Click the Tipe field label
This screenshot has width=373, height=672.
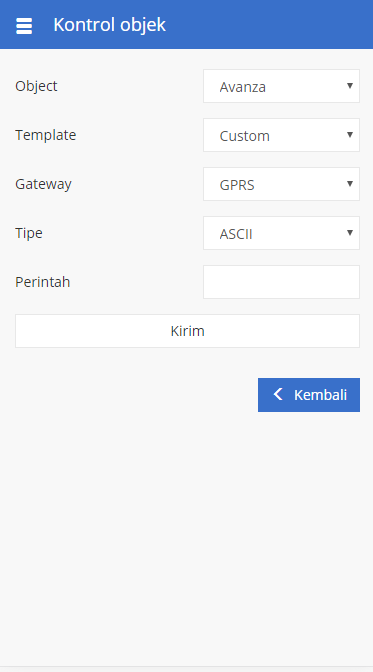click(x=29, y=233)
